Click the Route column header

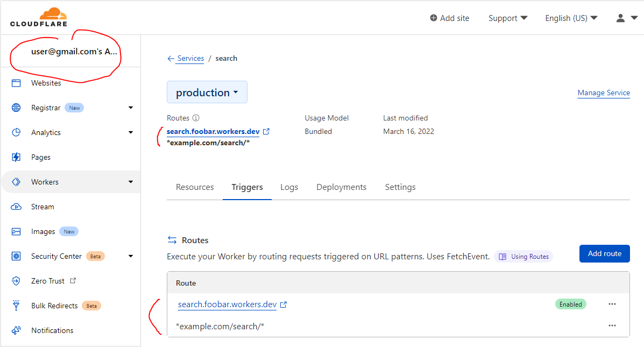tap(186, 283)
